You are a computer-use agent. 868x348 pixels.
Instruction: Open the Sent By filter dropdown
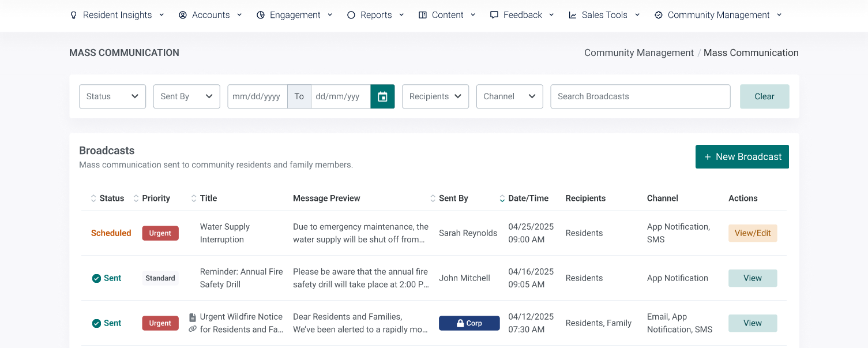(x=186, y=96)
